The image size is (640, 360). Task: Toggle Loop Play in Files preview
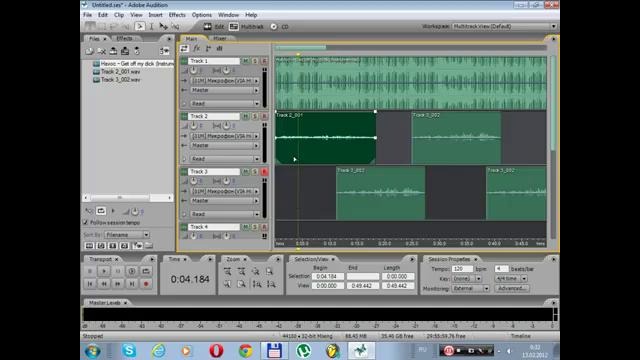101,211
